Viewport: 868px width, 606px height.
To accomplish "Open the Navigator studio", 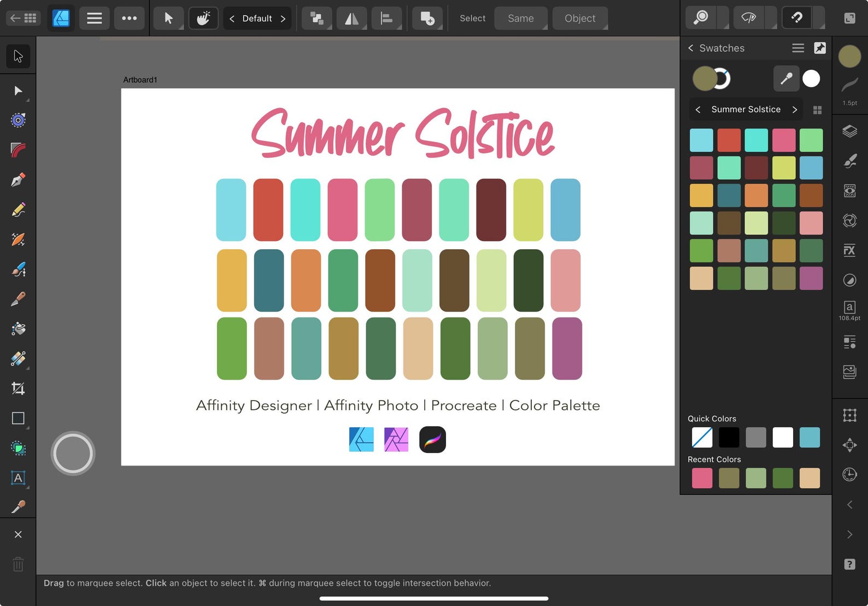I will 849,445.
